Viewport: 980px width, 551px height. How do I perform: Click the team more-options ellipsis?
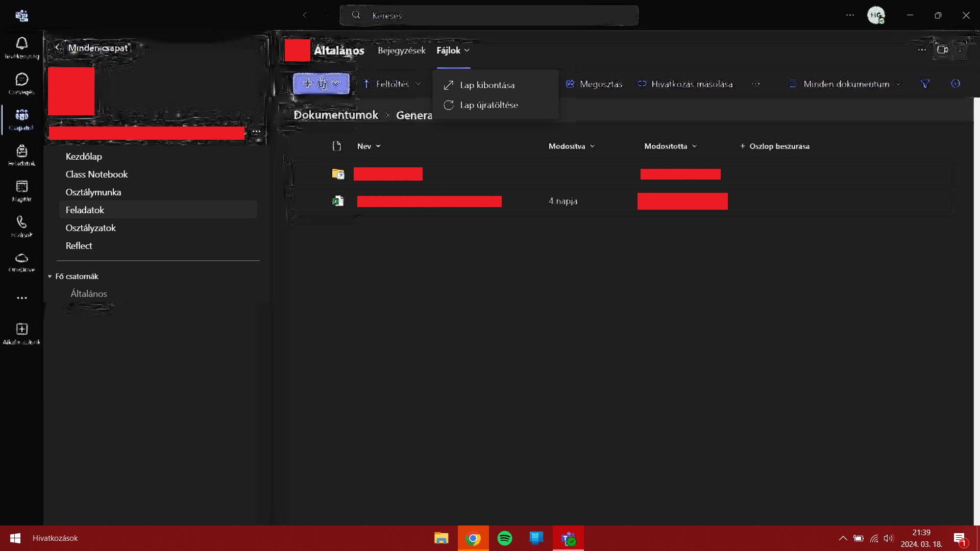click(x=256, y=132)
